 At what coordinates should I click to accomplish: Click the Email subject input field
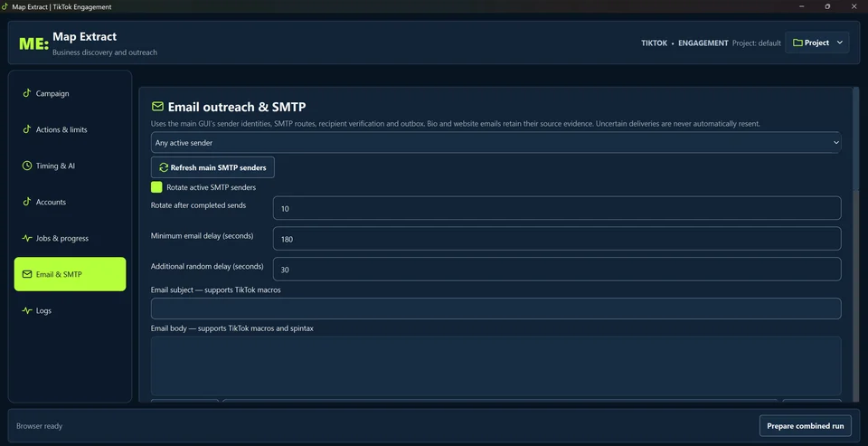[496, 308]
